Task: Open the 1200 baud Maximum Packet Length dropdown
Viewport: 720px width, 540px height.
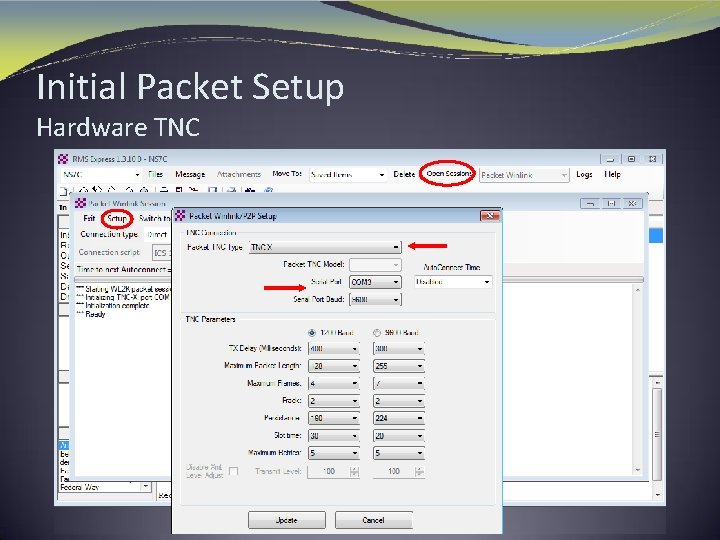Action: coord(354,366)
